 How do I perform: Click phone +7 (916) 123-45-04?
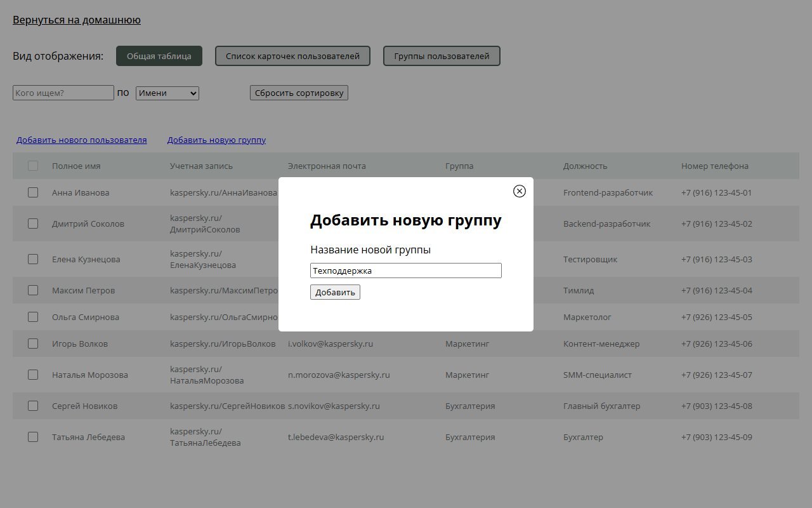point(717,290)
